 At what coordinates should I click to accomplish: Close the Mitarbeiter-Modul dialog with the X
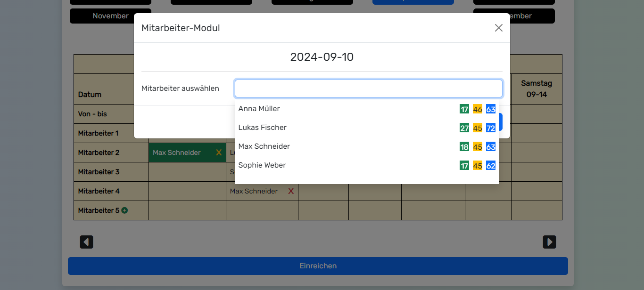(498, 28)
